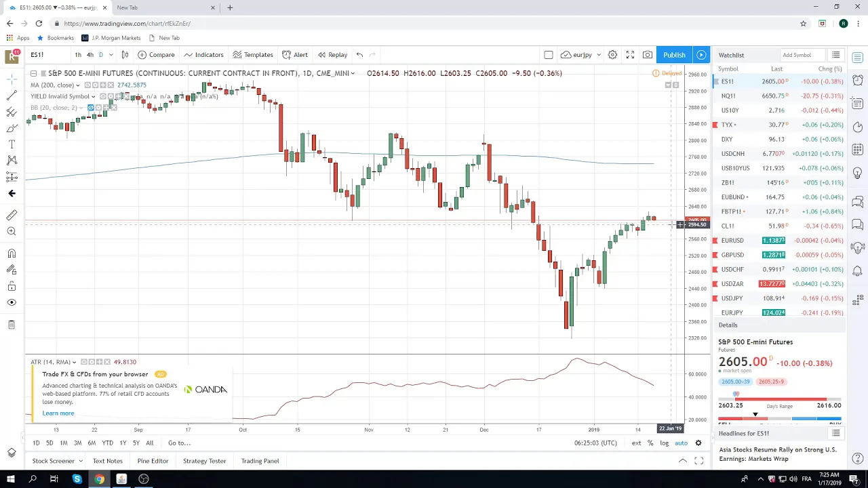The width and height of the screenshot is (868, 488).
Task: Select the trend line drawing tool
Action: 12,96
